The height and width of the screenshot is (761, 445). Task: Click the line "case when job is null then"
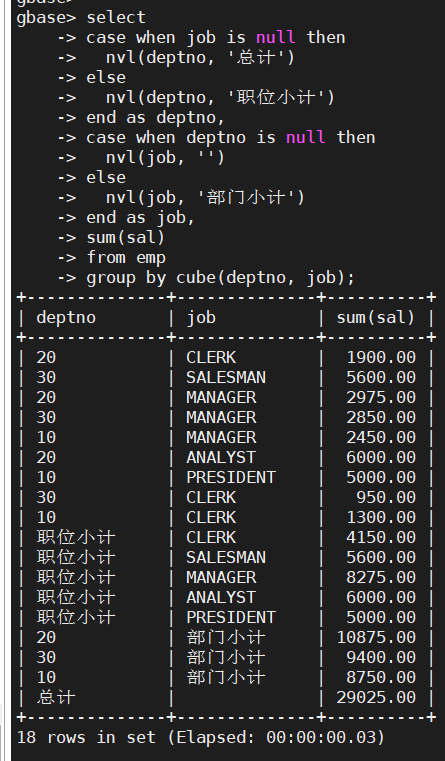click(x=216, y=37)
